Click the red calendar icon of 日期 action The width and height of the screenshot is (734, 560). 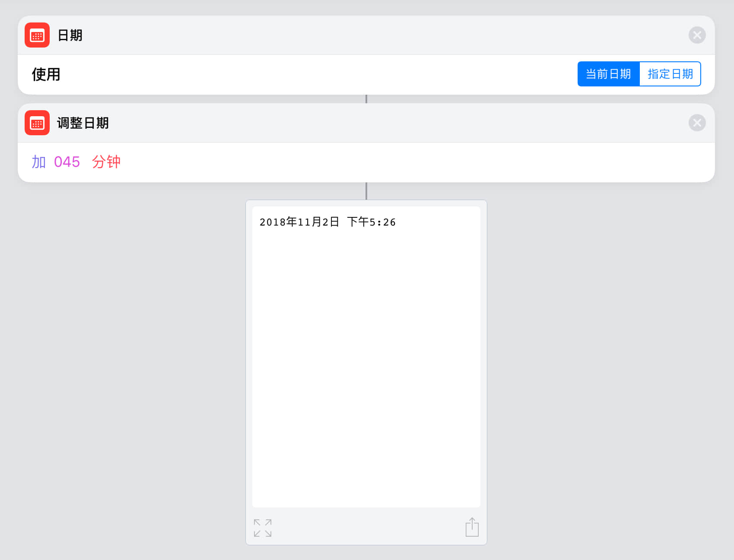coord(37,35)
